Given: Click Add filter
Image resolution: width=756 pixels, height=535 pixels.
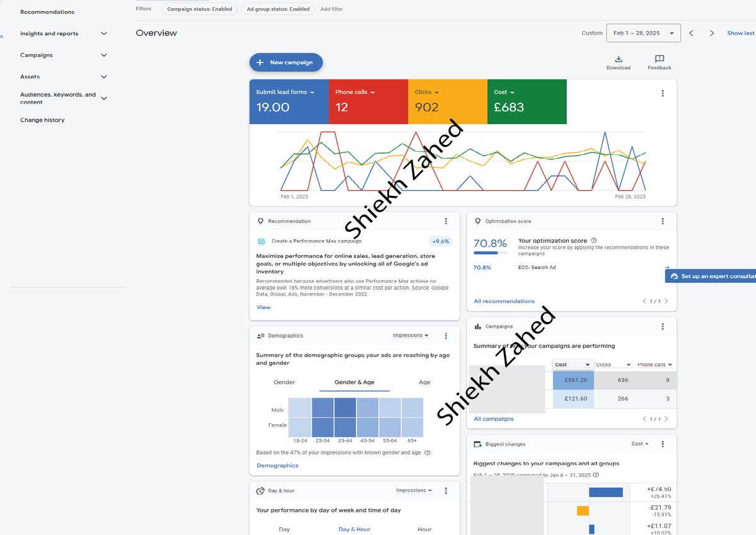Looking at the screenshot, I should click(331, 9).
